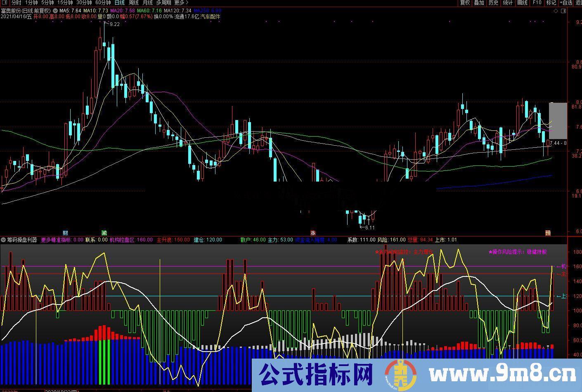Select the 周线 weekly chart tab
The height and width of the screenshot is (392, 582).
coord(133,3)
